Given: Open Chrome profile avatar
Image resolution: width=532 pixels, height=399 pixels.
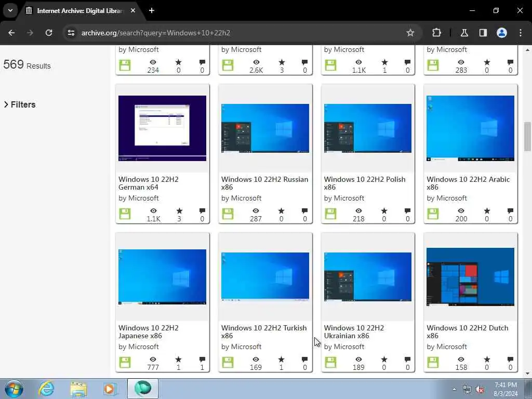Looking at the screenshot, I should [501, 33].
